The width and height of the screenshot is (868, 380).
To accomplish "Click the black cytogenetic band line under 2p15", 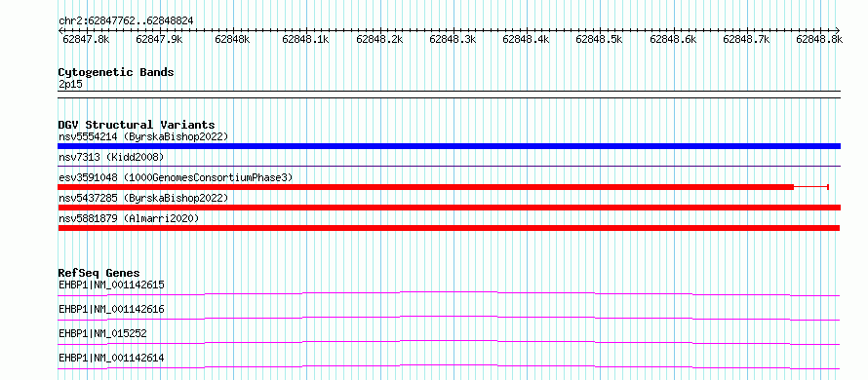I will [x=449, y=95].
